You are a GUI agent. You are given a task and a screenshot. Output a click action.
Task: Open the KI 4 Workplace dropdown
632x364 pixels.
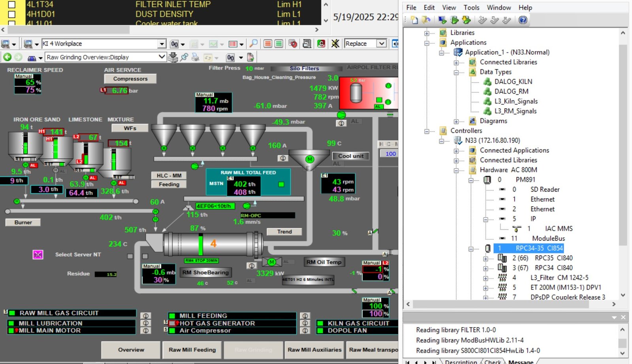click(x=162, y=43)
